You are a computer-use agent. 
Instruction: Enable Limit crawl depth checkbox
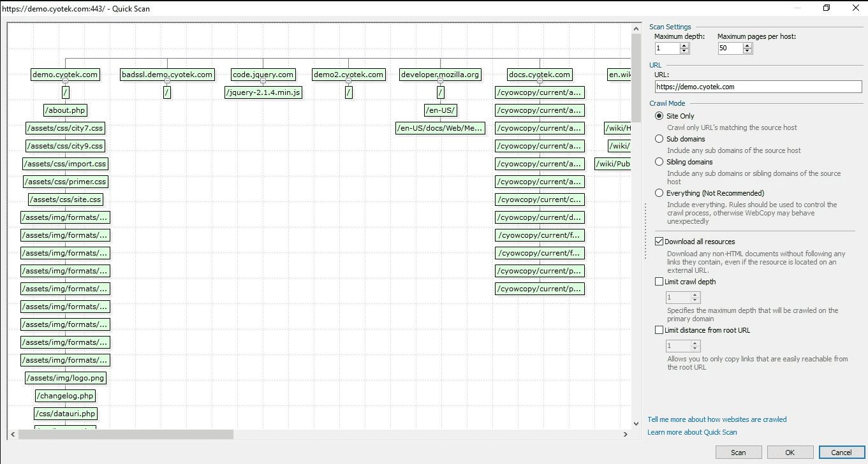tap(659, 282)
